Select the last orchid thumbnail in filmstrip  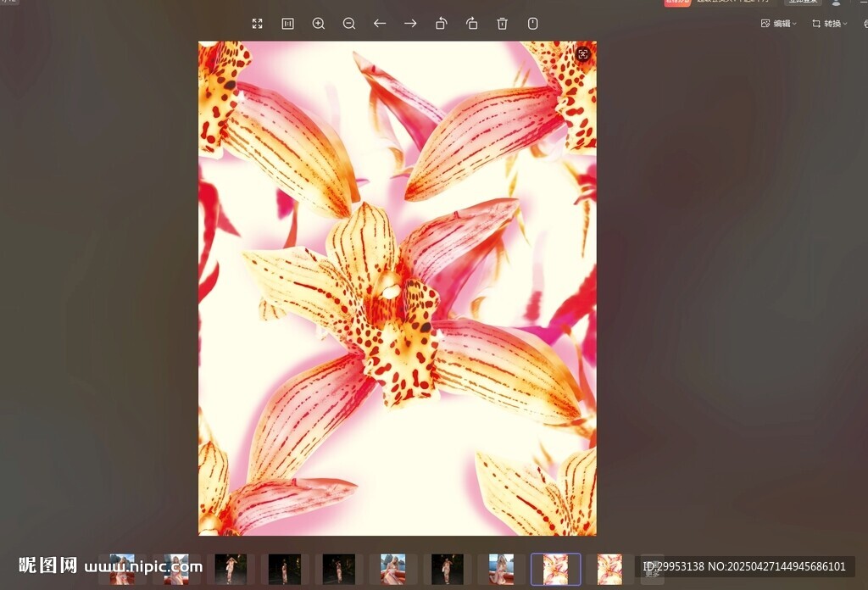[609, 569]
